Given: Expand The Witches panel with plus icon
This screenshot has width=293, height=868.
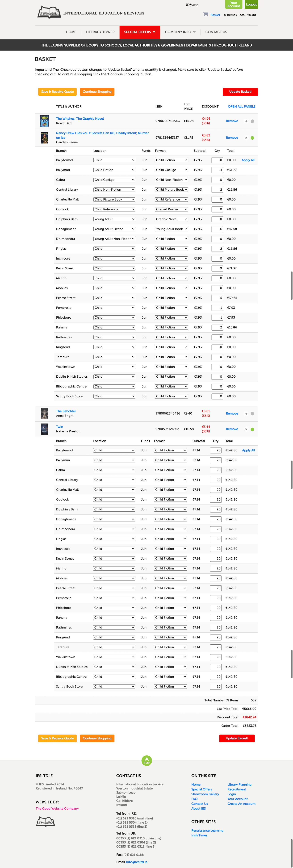Looking at the screenshot, I should pos(246,121).
